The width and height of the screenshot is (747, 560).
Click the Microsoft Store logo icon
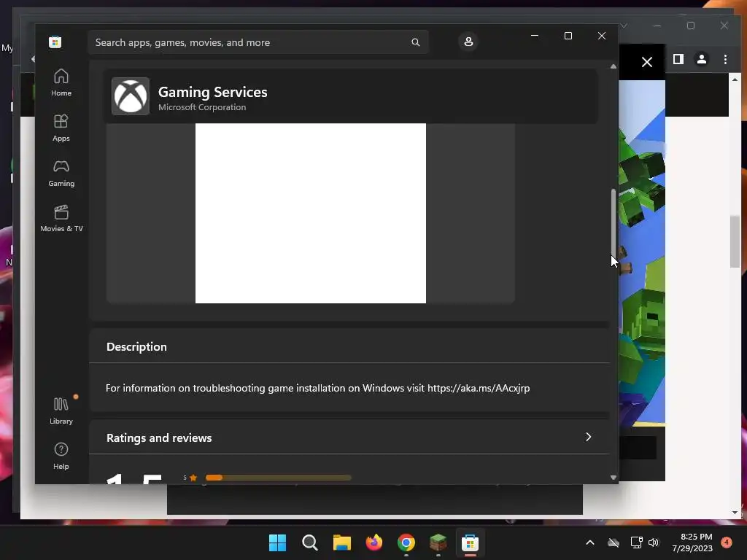click(x=55, y=42)
